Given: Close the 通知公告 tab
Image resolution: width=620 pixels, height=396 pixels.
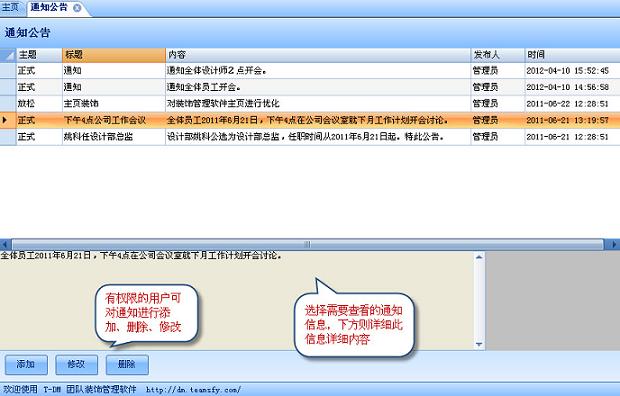Looking at the screenshot, I should [78, 8].
